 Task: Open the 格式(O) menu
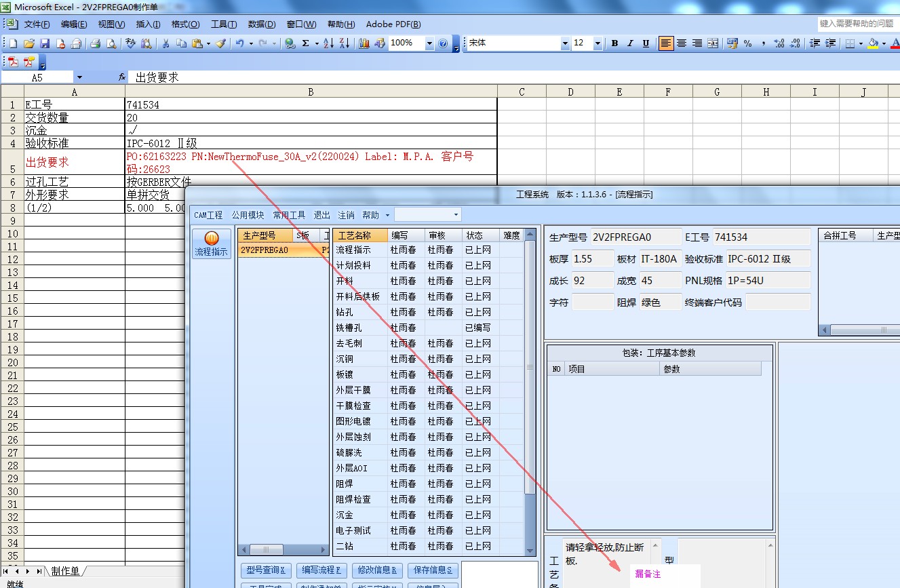point(185,24)
